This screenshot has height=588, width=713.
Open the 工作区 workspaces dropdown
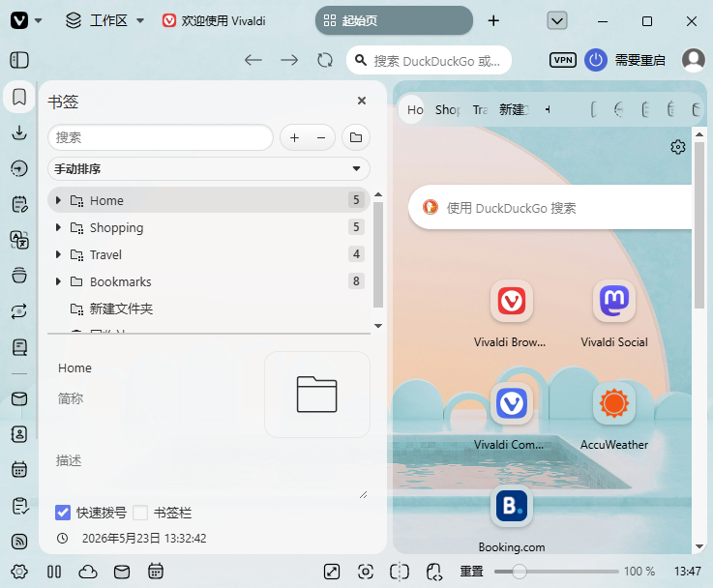click(x=105, y=20)
